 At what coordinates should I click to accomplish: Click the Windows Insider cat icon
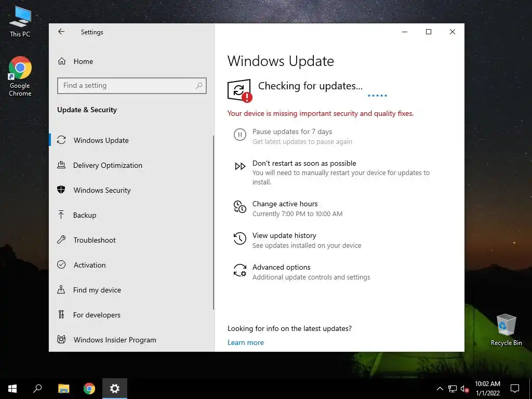61,339
